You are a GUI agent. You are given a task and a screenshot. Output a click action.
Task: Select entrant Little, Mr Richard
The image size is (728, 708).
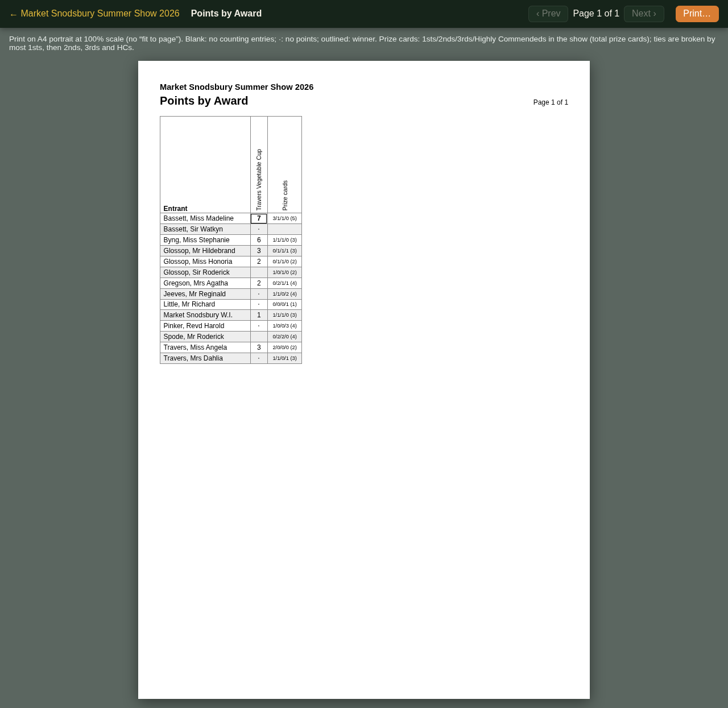(205, 304)
